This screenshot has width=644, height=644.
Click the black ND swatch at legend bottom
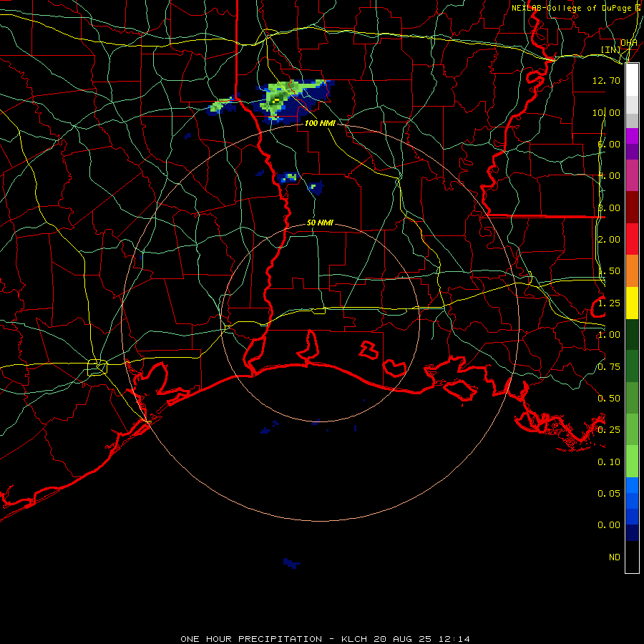[x=632, y=557]
